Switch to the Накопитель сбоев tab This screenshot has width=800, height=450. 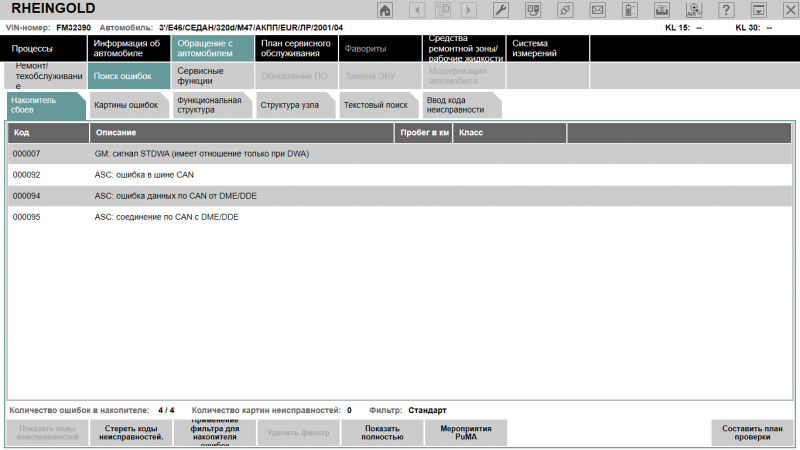pyautogui.click(x=46, y=105)
